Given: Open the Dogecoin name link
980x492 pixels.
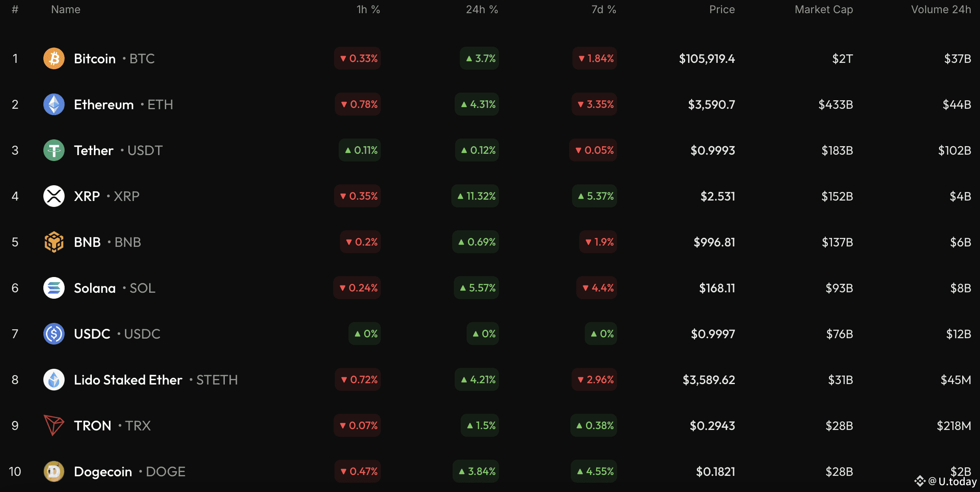Looking at the screenshot, I should tap(103, 472).
